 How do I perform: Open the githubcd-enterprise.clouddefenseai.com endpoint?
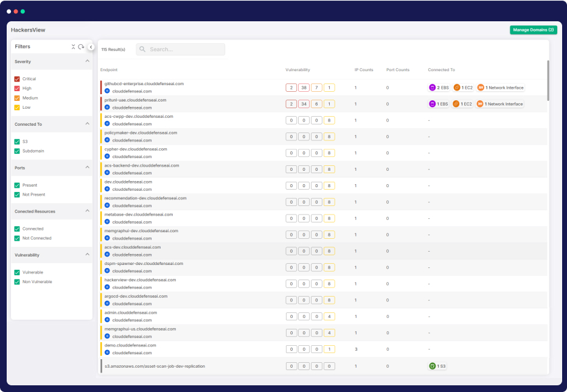144,84
